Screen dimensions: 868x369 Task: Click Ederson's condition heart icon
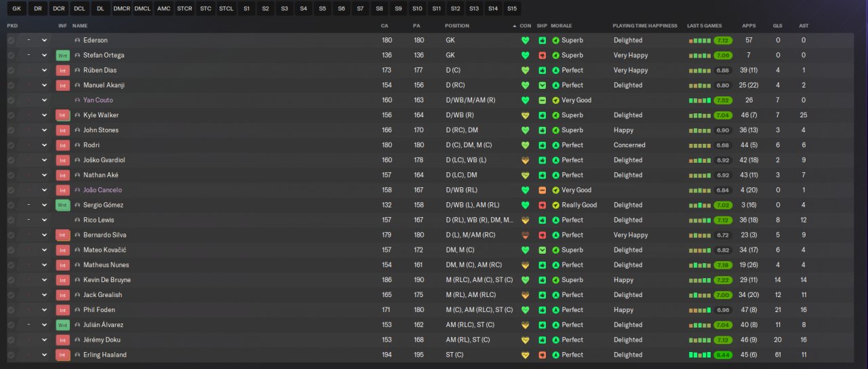point(525,40)
